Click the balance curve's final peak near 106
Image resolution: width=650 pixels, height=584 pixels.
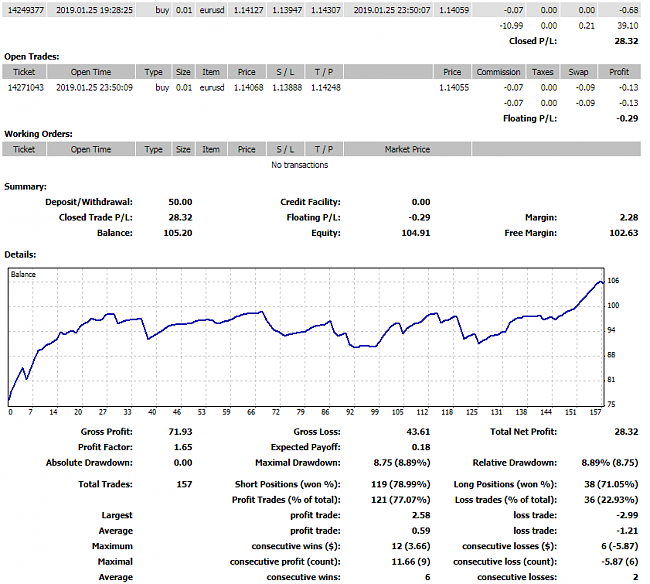(600, 282)
